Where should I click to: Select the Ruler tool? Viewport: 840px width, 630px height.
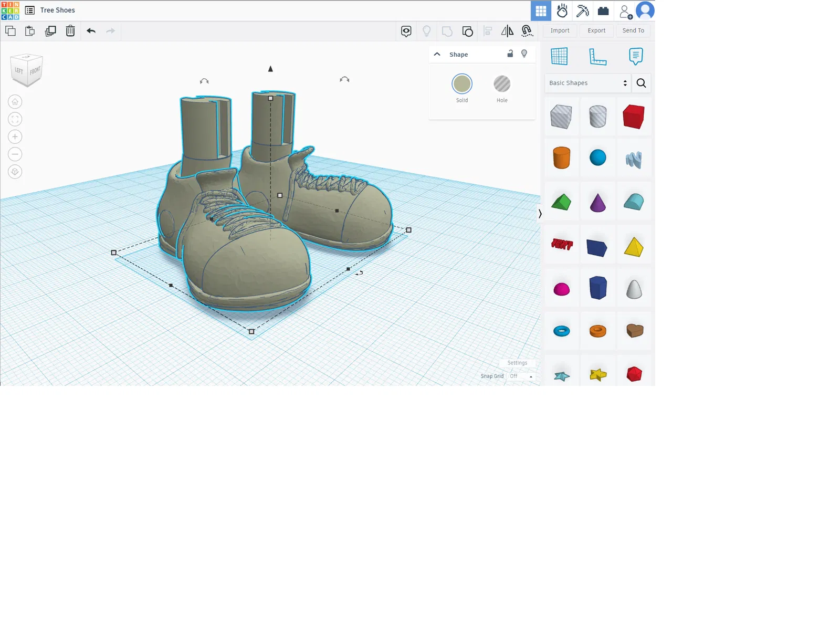(x=597, y=56)
